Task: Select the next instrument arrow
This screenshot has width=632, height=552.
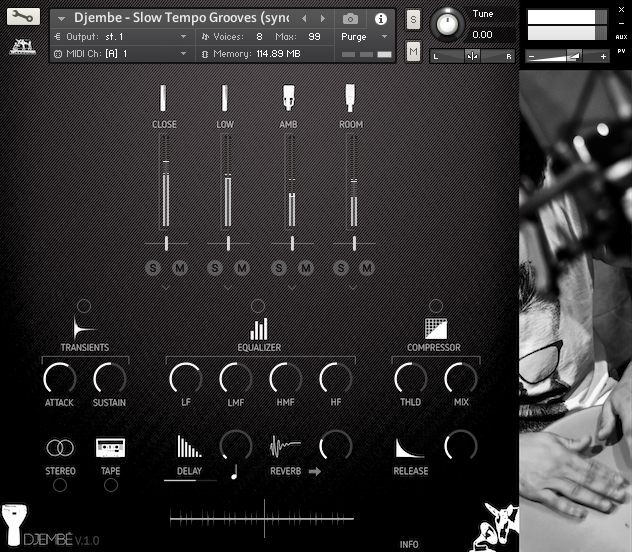Action: (322, 19)
